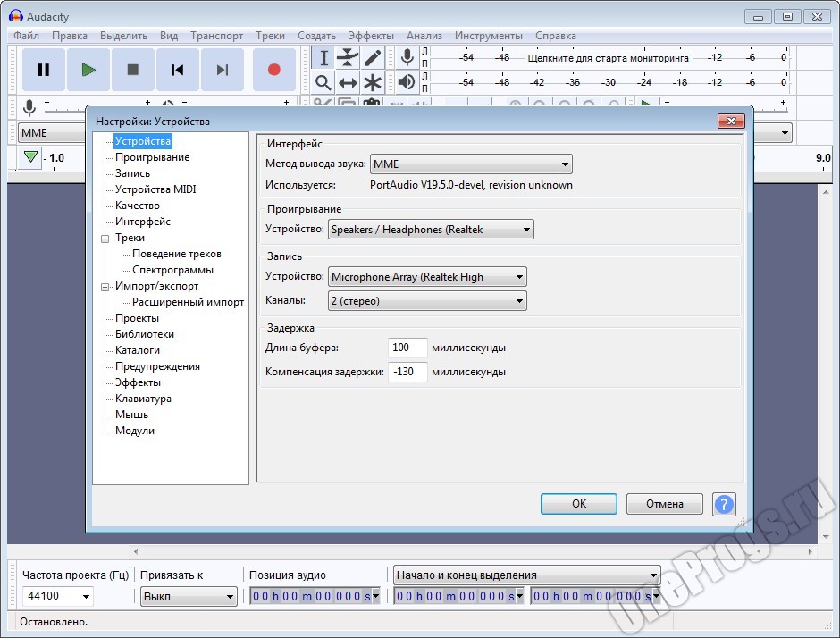Screen dimensions: 840x638
Task: Skip to start of track
Action: [x=178, y=70]
